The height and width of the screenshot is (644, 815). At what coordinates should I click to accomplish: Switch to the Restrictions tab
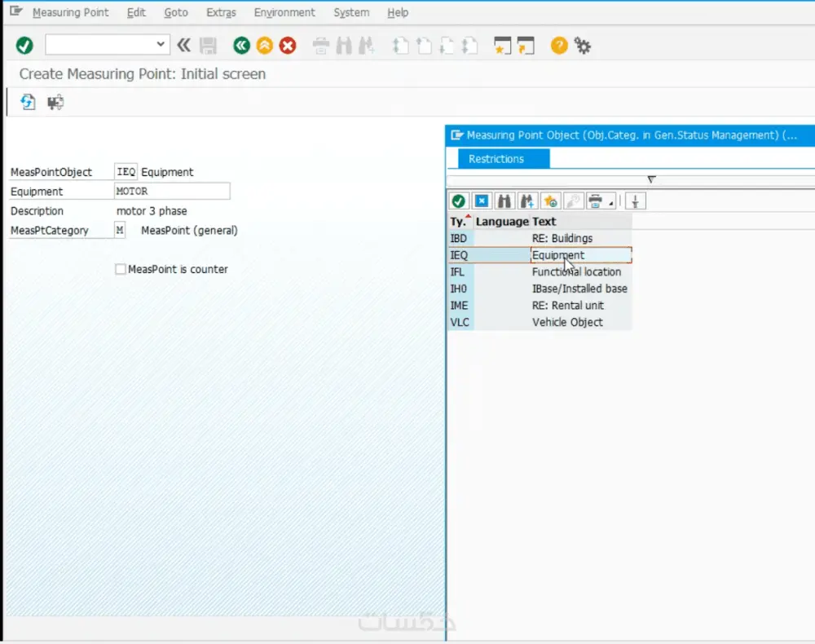tap(498, 159)
